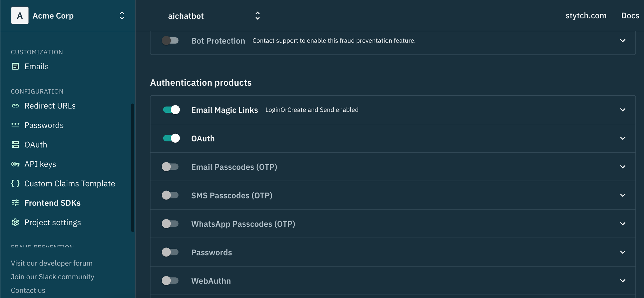Image resolution: width=644 pixels, height=298 pixels.
Task: Click the OAuth server icon in sidebar
Action: coord(15,145)
